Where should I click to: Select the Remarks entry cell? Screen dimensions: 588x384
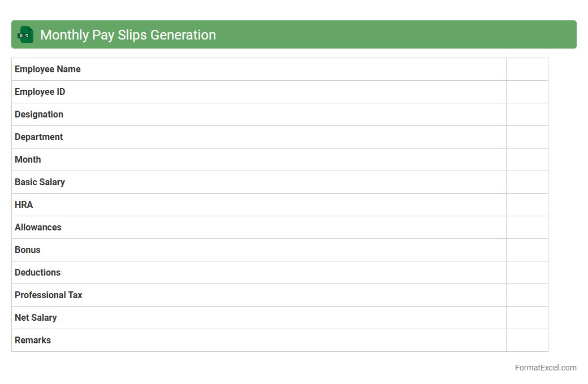527,341
